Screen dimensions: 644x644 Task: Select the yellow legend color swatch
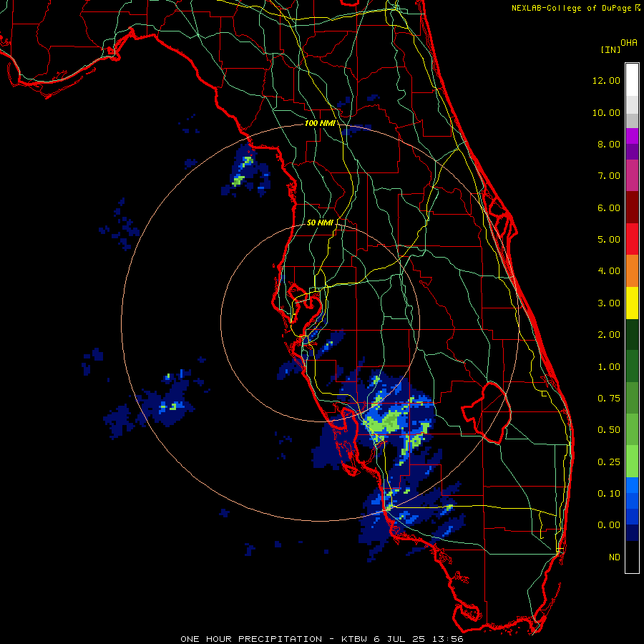click(x=632, y=303)
